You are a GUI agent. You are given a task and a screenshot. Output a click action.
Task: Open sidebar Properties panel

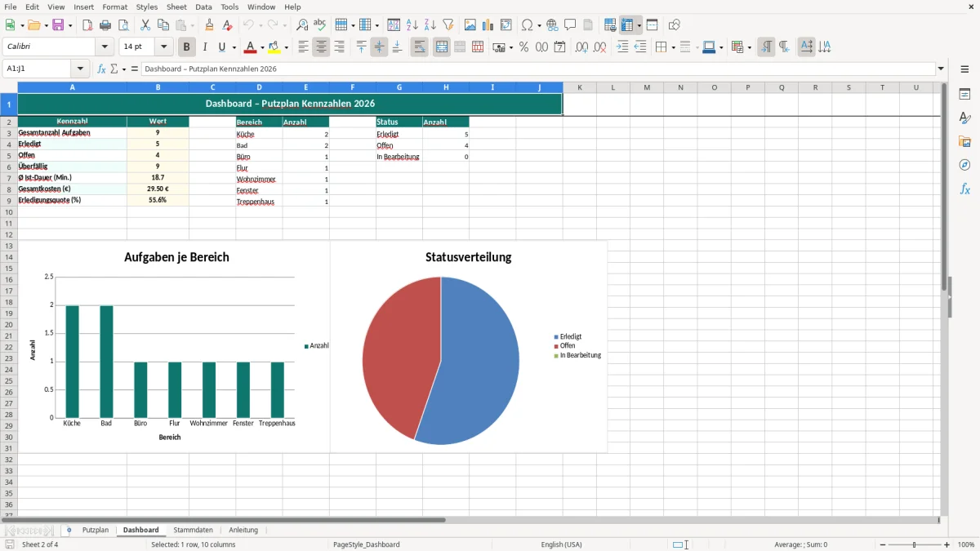964,95
